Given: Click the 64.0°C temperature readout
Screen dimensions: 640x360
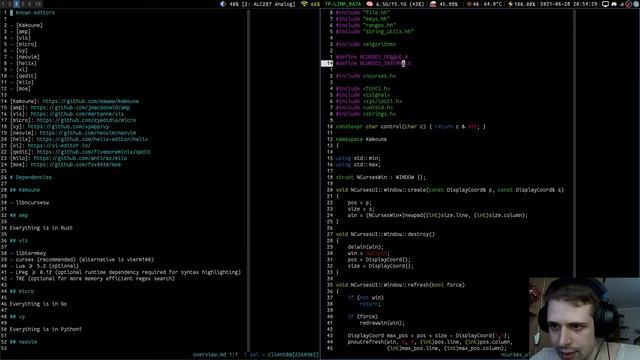Looking at the screenshot, I should (x=493, y=4).
